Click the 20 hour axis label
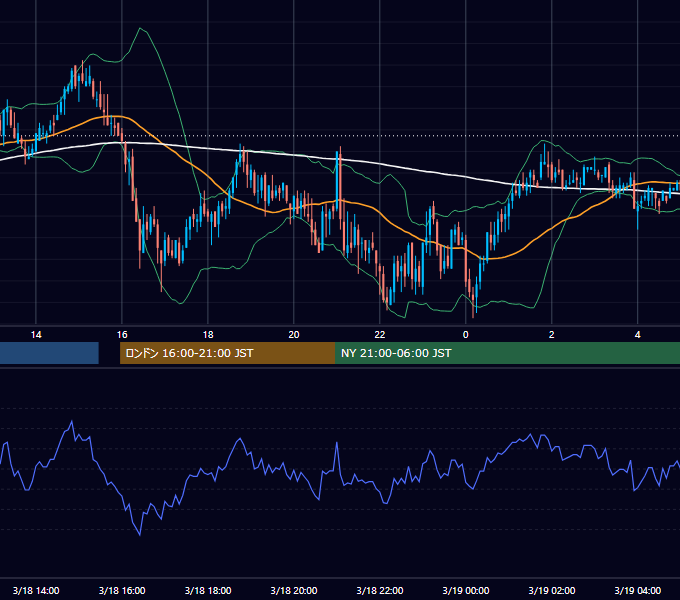Screen dimensions: 680x600 (294, 335)
